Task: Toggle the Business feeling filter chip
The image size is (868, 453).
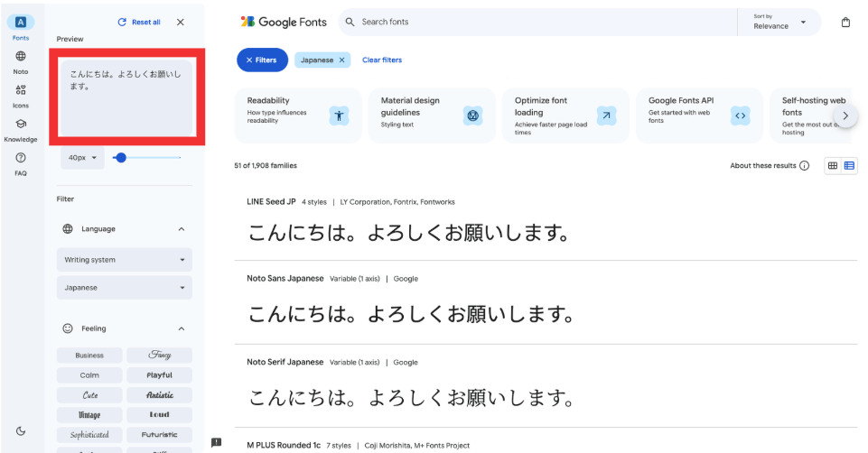Action: tap(89, 356)
